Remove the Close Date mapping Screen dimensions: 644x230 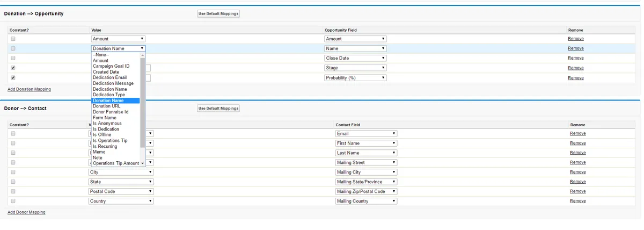[x=576, y=58]
